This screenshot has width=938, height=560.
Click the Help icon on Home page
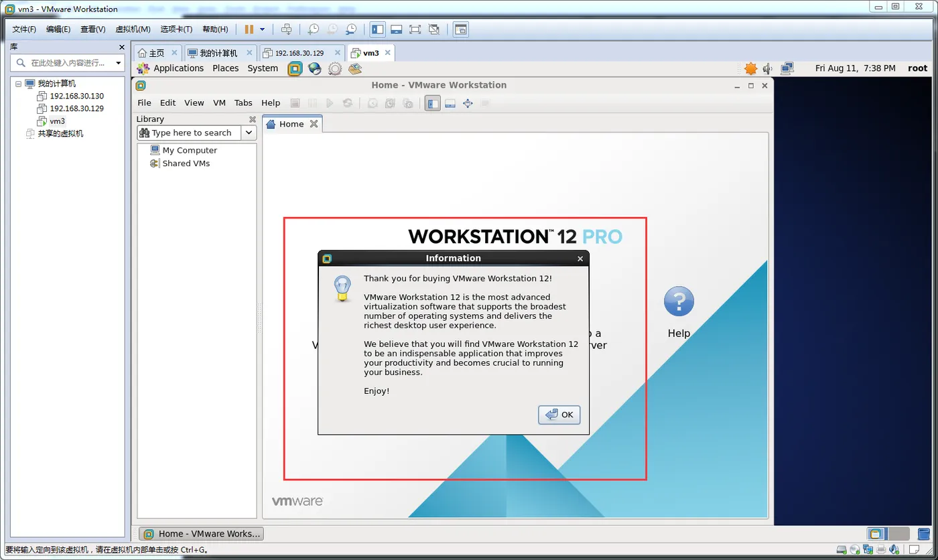tap(679, 303)
